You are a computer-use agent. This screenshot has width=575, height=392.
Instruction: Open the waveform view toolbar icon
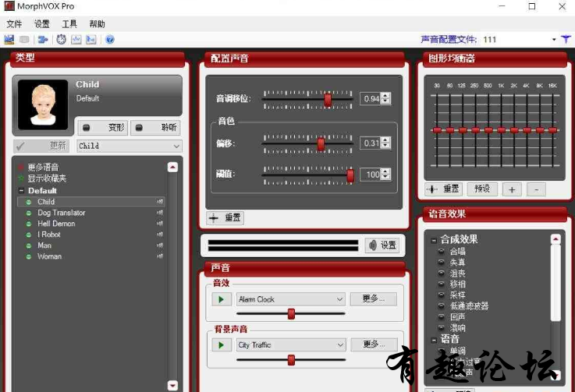point(76,39)
